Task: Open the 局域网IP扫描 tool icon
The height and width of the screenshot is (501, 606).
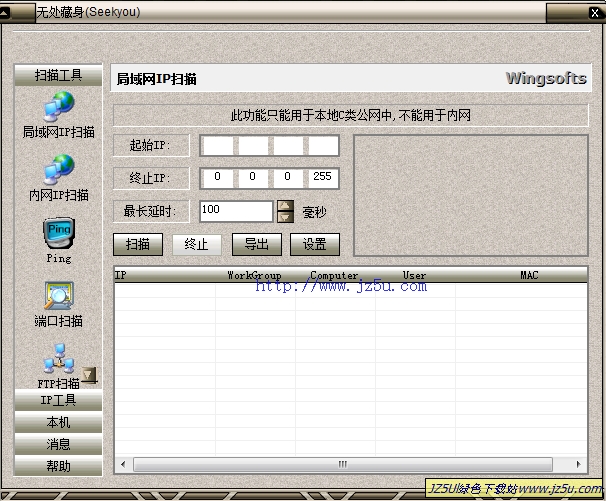Action: pos(59,107)
